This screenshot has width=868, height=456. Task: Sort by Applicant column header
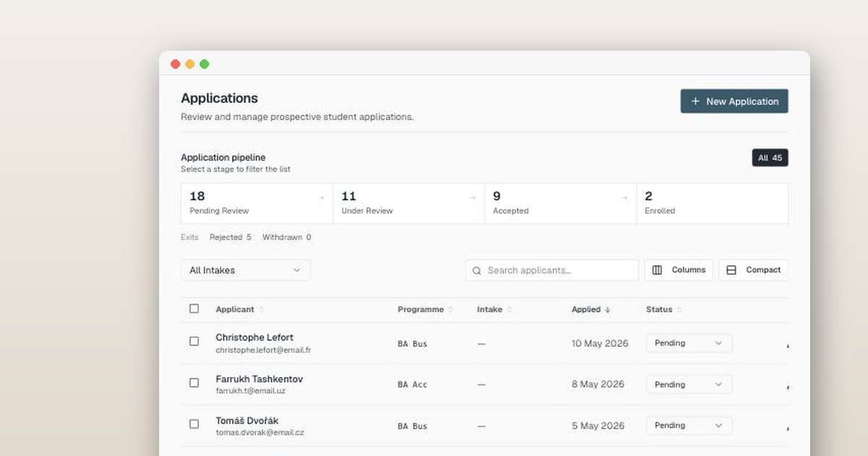[235, 309]
